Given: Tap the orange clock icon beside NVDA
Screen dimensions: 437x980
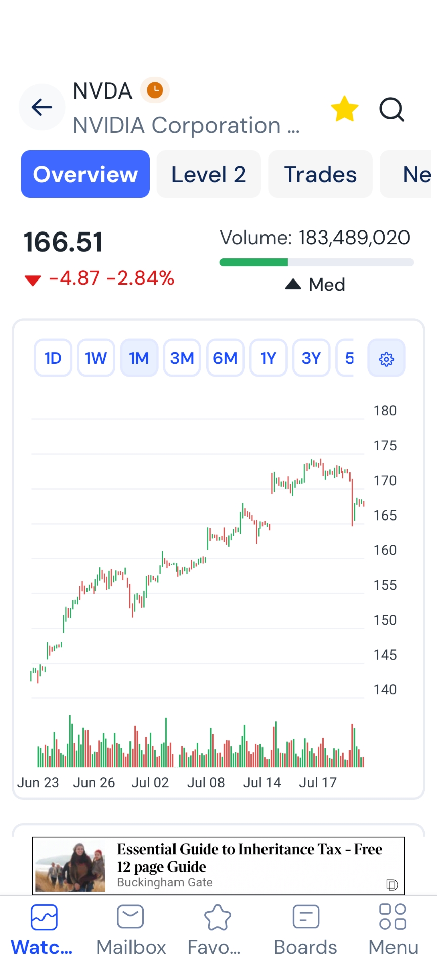Looking at the screenshot, I should point(155,90).
